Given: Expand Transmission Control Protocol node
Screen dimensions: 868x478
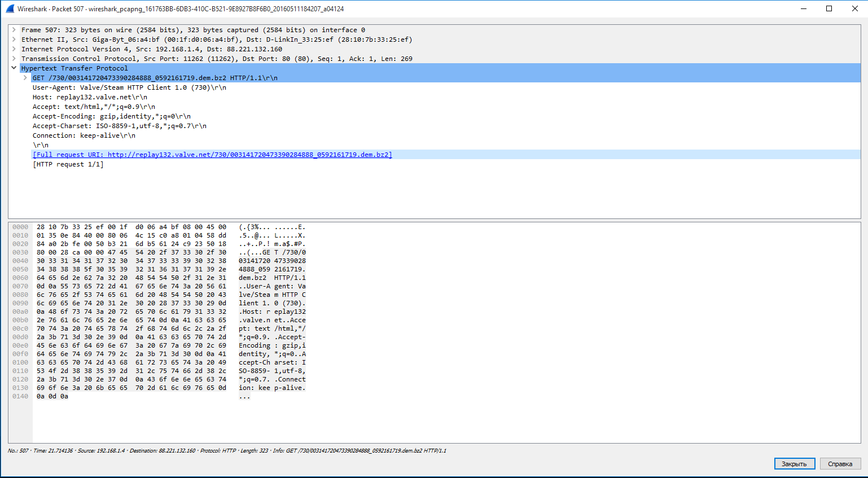Looking at the screenshot, I should click(x=14, y=59).
